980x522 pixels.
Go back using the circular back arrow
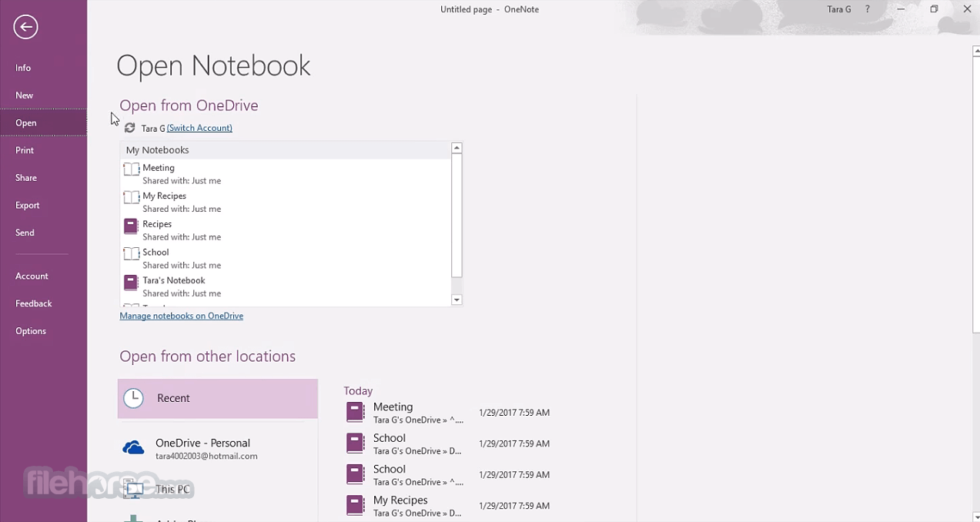25,27
